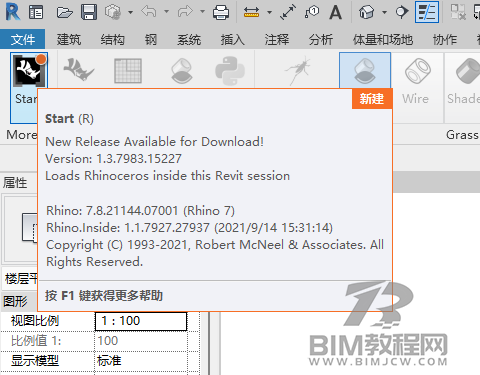Click the 显示模型 property label
The height and width of the screenshot is (375, 480).
pyautogui.click(x=35, y=361)
